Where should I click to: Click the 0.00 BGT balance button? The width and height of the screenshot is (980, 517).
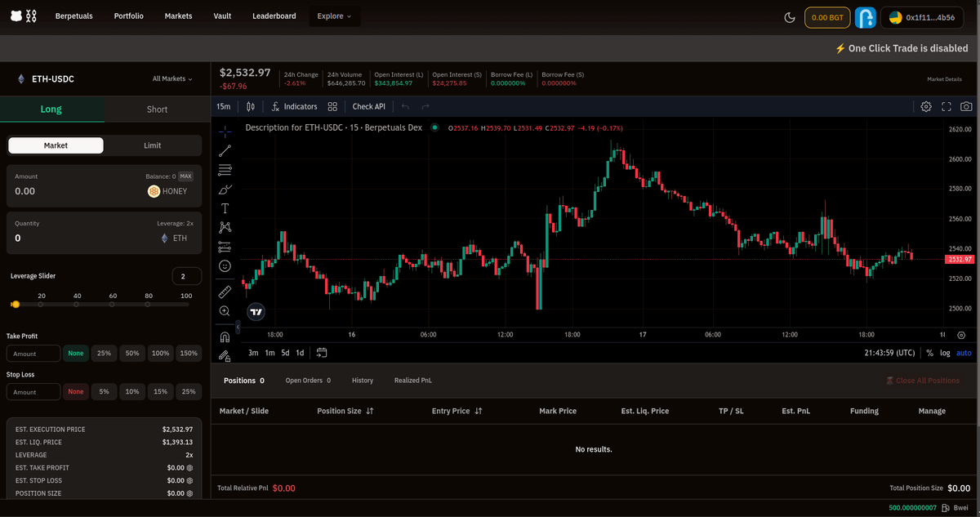(826, 17)
